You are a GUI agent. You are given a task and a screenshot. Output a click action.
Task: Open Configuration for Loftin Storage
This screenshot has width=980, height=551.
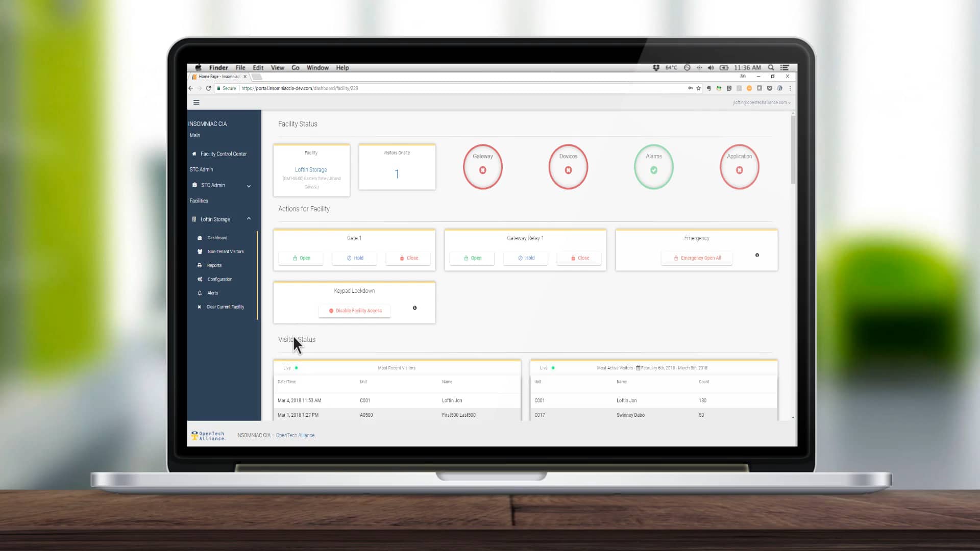point(219,279)
